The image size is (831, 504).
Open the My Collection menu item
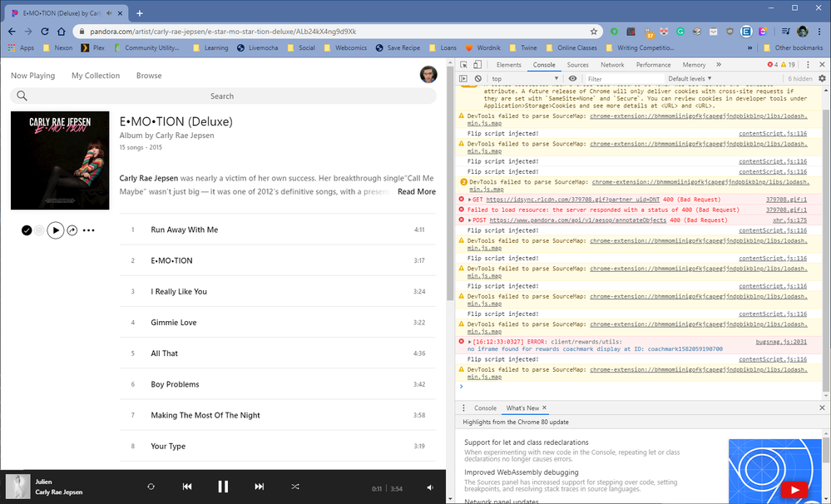tap(96, 76)
